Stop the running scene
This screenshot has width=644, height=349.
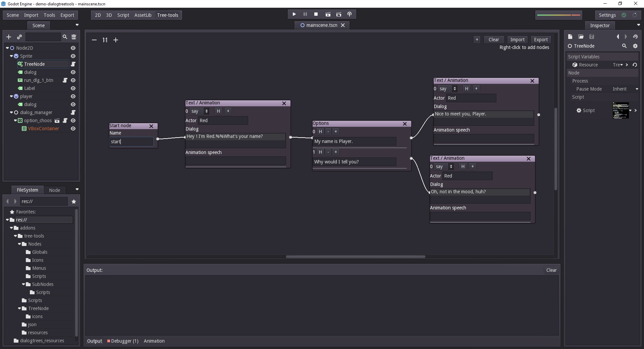316,14
